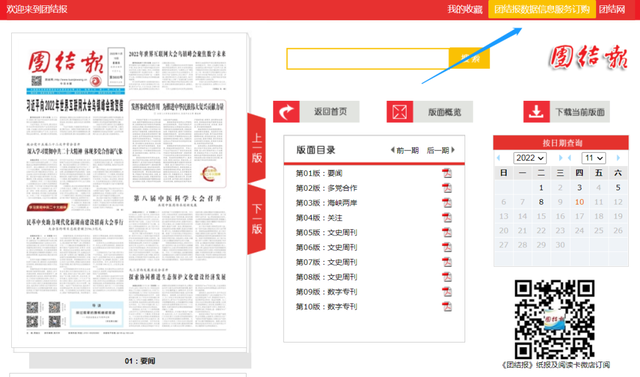Open 第09版：数字专刊 in the page list
Screen dimensions: 640x377
tap(326, 292)
